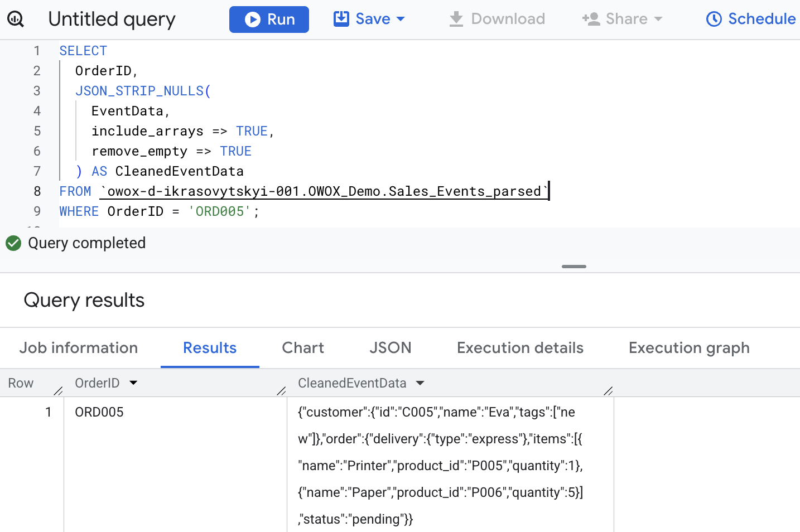Click the Schedule clock icon

714,19
